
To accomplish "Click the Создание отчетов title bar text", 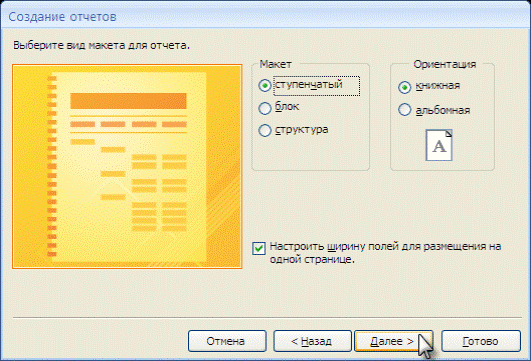I will [x=62, y=17].
